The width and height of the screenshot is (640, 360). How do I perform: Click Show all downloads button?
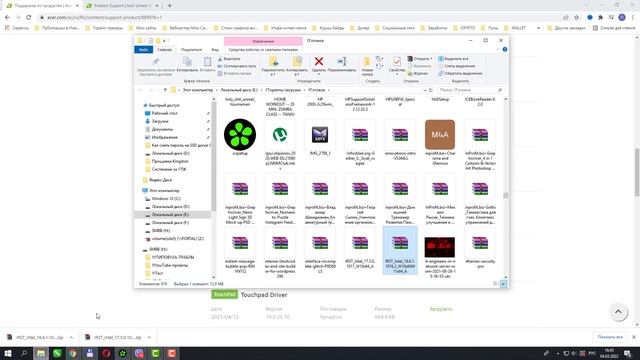(610, 337)
